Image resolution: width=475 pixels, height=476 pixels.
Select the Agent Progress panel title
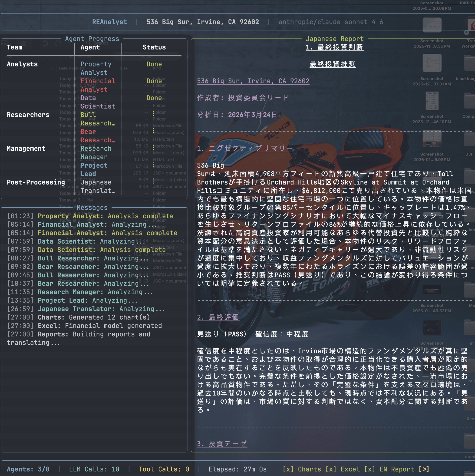[x=92, y=39]
